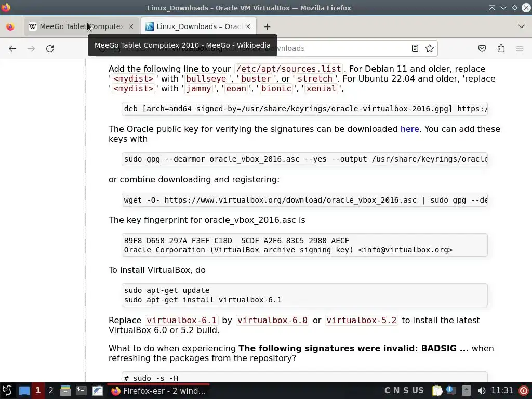Viewport: 532px width, 399px height.
Task: Switch to MeeGo Tablet Computex tab
Action: click(82, 26)
